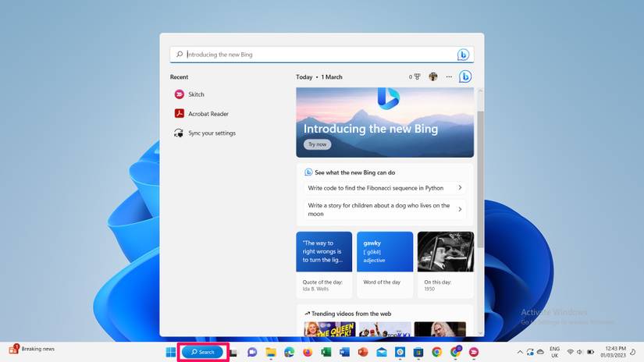Viewport: 644px width, 362px height.
Task: Open Introducing the new Bing banner
Action: coord(385,122)
